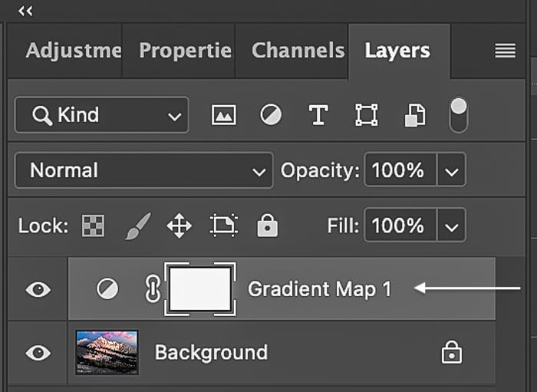537x392 pixels.
Task: Click the Background layer name
Action: pyautogui.click(x=211, y=353)
